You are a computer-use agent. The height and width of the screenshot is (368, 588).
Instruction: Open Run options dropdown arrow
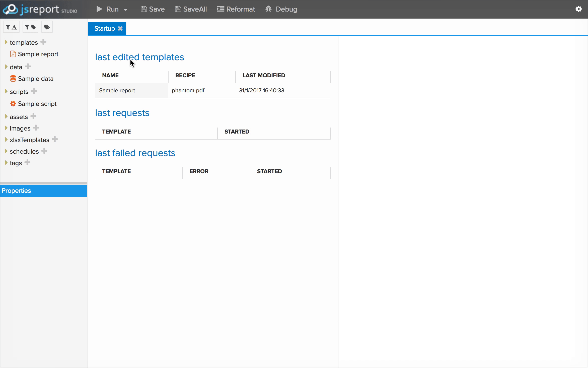126,10
